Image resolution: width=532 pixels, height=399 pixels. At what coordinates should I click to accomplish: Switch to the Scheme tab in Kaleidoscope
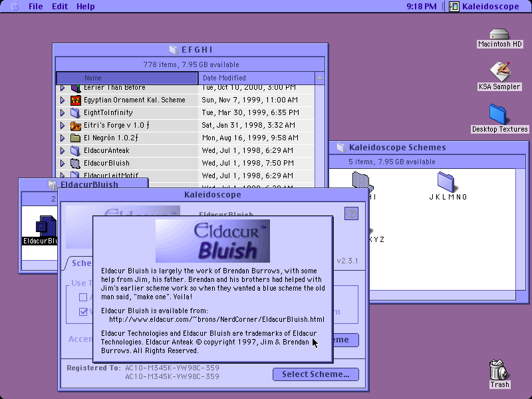79,263
